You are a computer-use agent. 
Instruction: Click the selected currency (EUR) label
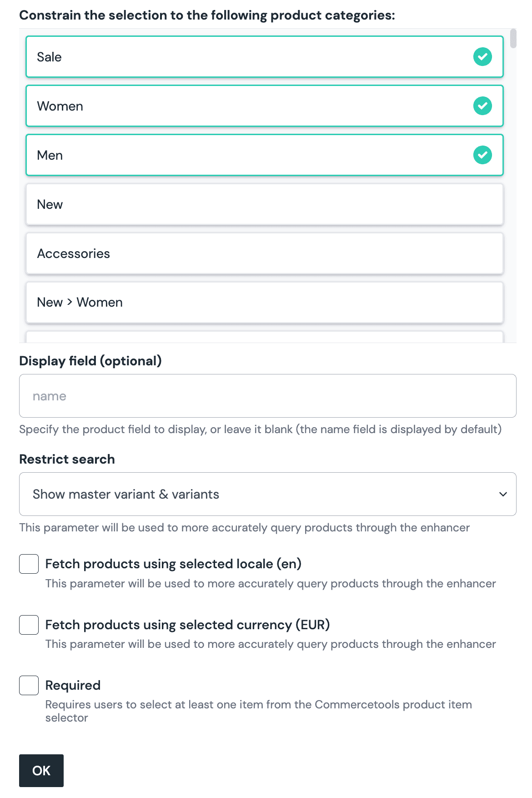pos(187,625)
